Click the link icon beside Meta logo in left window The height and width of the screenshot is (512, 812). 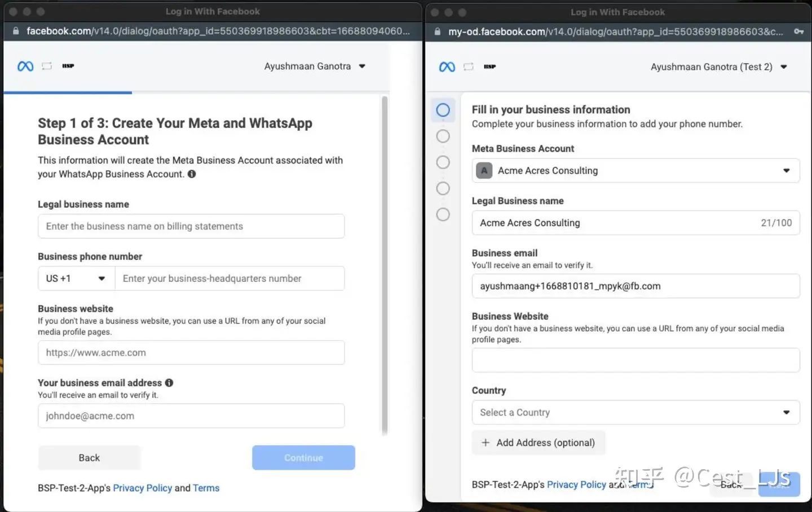point(47,67)
